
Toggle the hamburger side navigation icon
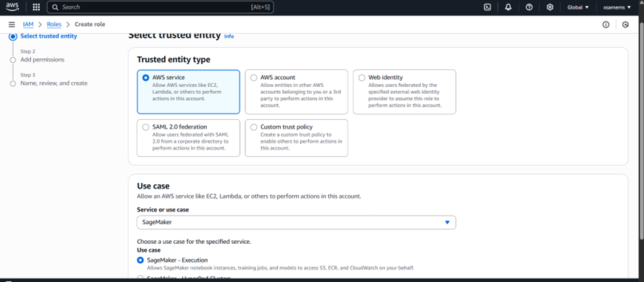pyautogui.click(x=12, y=25)
